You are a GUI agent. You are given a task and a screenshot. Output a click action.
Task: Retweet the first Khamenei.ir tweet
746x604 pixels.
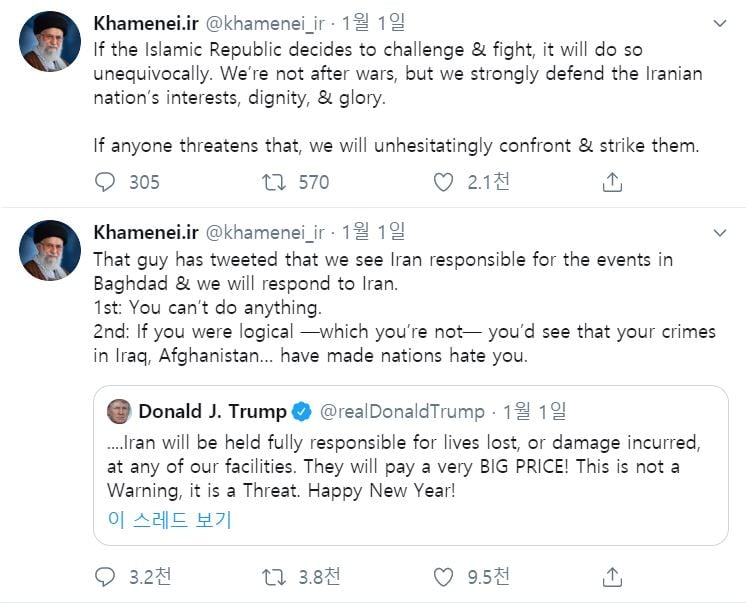point(273,182)
